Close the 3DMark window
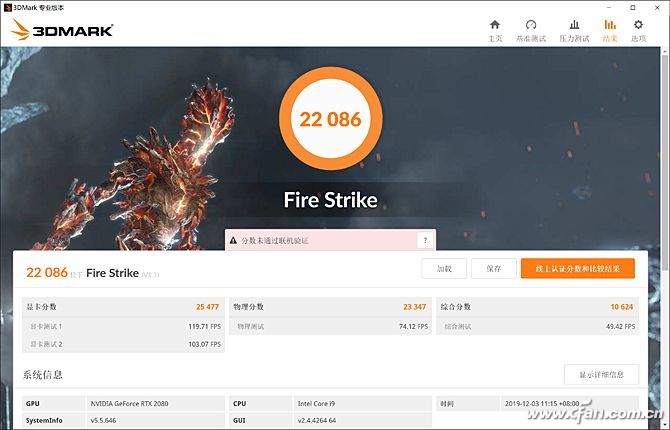 [656, 7]
